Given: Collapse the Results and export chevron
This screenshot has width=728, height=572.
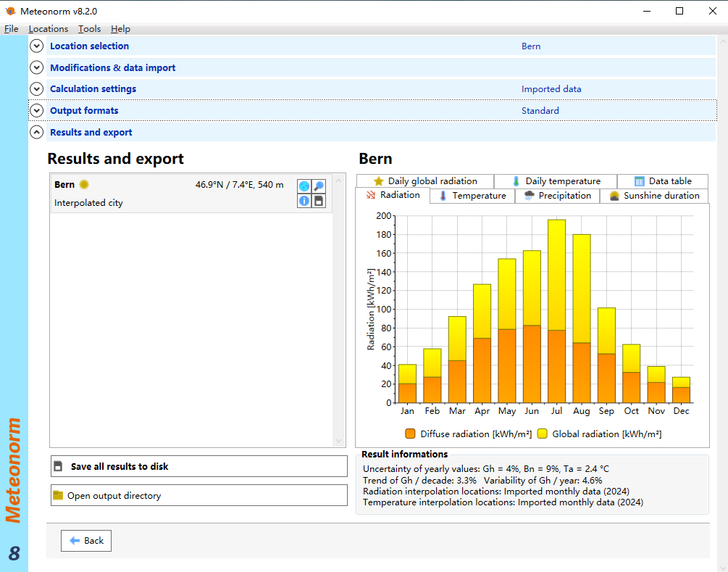Looking at the screenshot, I should pyautogui.click(x=37, y=133).
